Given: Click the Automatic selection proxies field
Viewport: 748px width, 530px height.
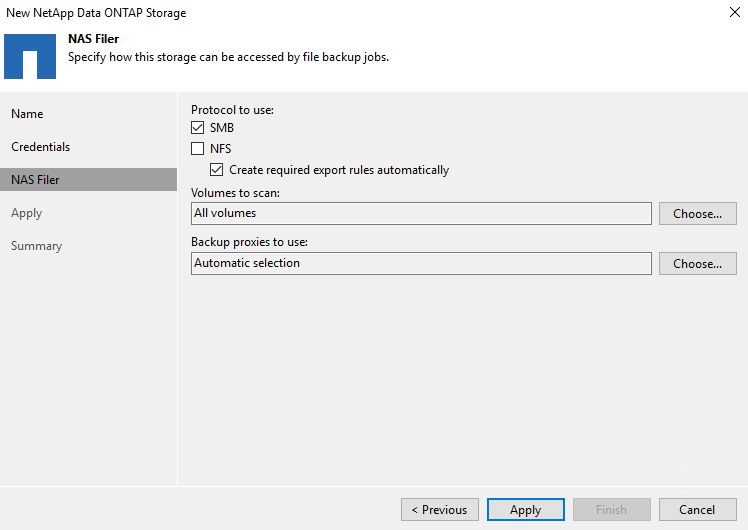Looking at the screenshot, I should pyautogui.click(x=420, y=264).
